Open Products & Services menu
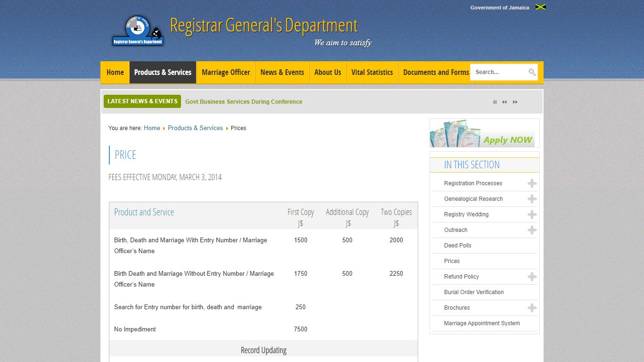The image size is (644, 362). click(x=163, y=72)
